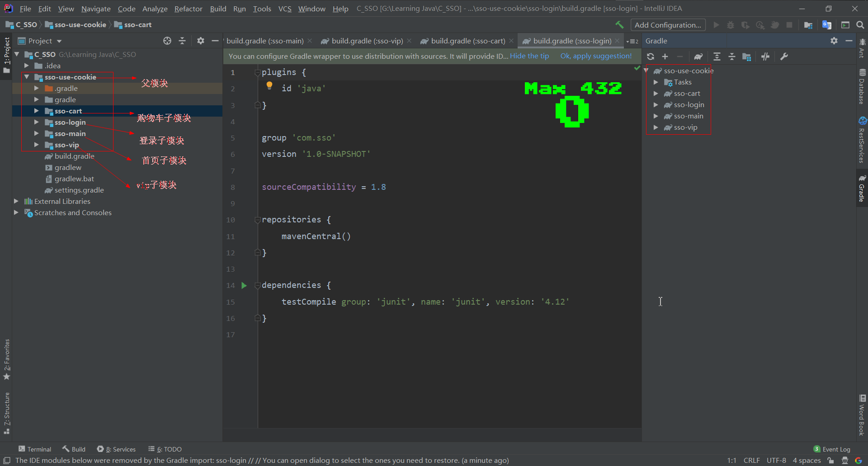This screenshot has height=466, width=868.
Task: Switch to build.gradle (:sso-vip) tab
Action: (x=367, y=41)
